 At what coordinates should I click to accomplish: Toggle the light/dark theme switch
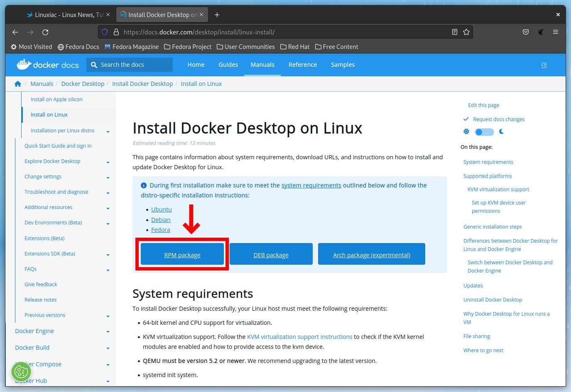click(484, 132)
